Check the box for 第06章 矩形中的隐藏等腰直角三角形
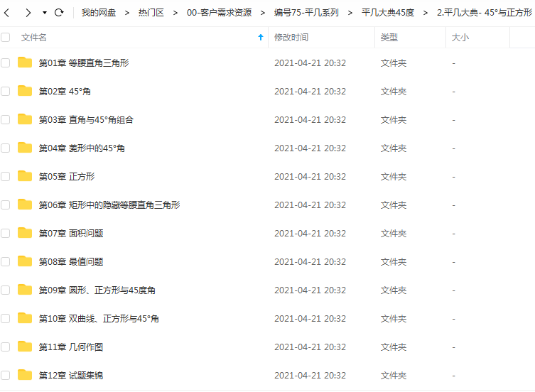The image size is (535, 392). tap(5, 205)
